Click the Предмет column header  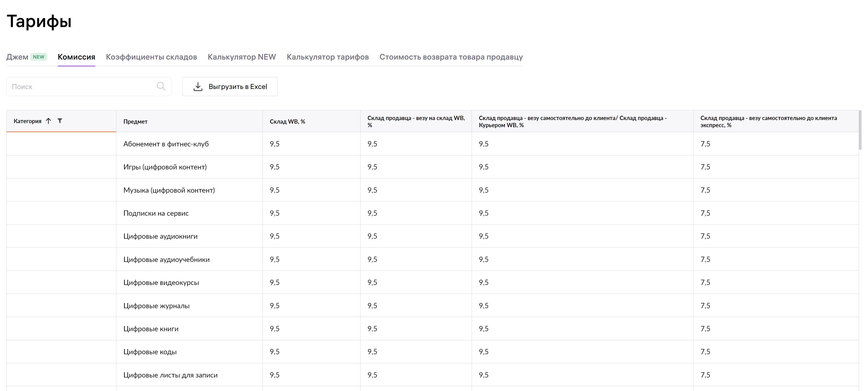click(136, 121)
